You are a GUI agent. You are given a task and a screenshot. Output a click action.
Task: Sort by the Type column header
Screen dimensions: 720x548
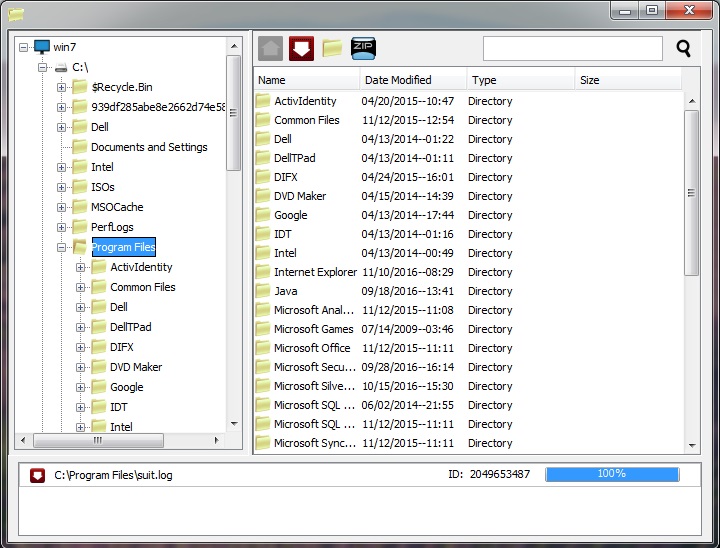click(x=521, y=80)
